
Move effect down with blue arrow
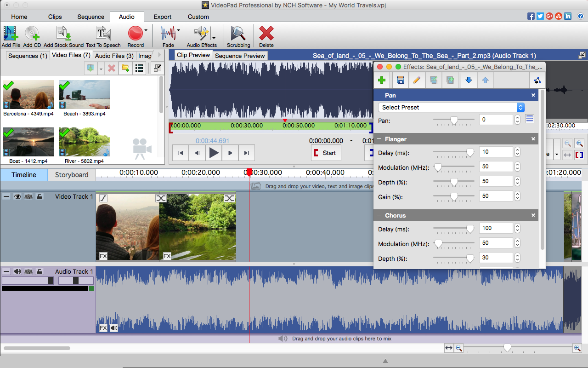[469, 80]
